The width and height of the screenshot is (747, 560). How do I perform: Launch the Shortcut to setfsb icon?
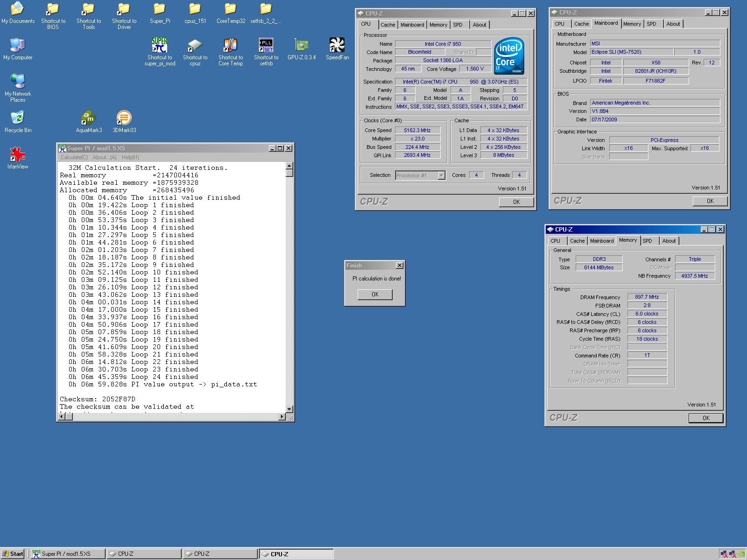(x=266, y=52)
